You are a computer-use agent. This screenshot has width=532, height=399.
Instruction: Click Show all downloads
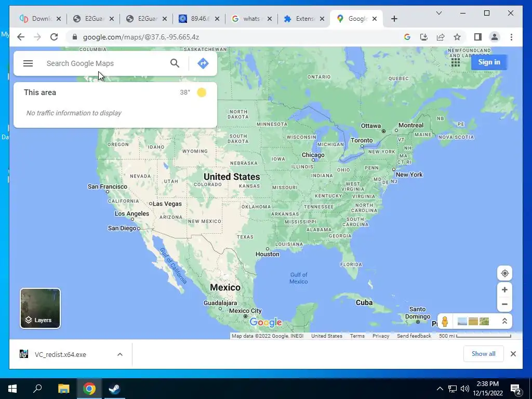click(483, 354)
